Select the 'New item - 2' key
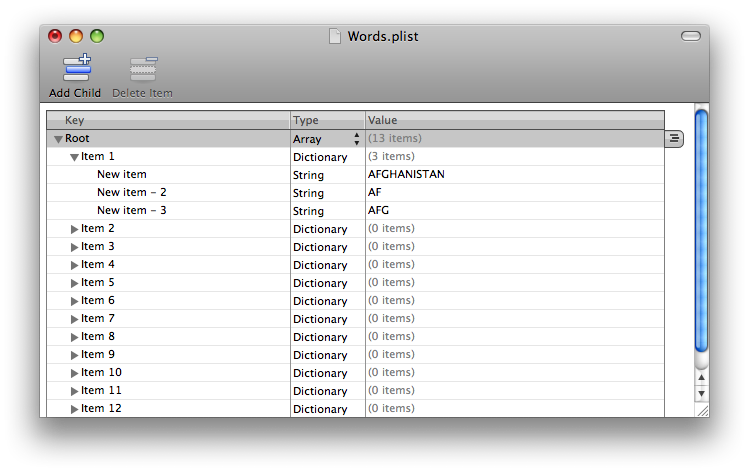 (131, 193)
